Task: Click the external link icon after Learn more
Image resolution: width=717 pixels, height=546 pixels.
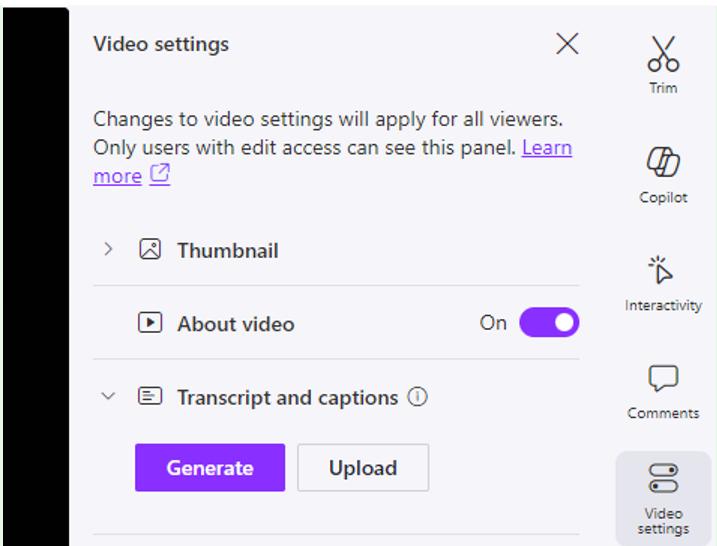Action: [160, 175]
